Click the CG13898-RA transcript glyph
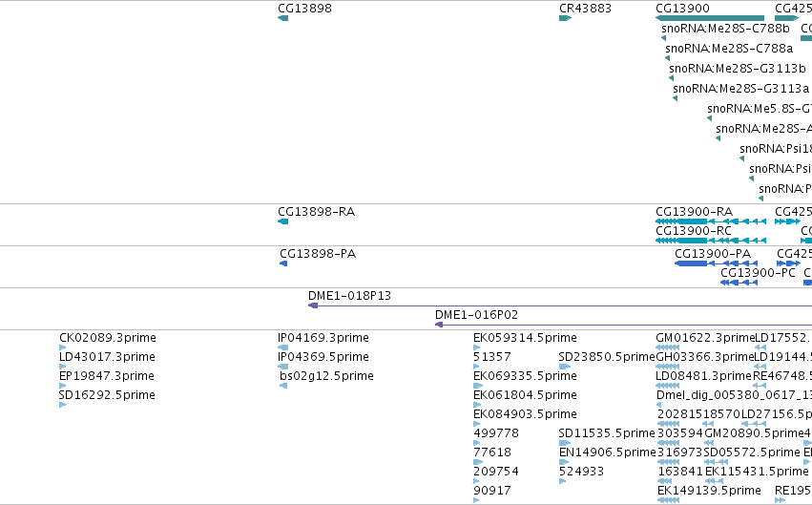 pyautogui.click(x=282, y=221)
